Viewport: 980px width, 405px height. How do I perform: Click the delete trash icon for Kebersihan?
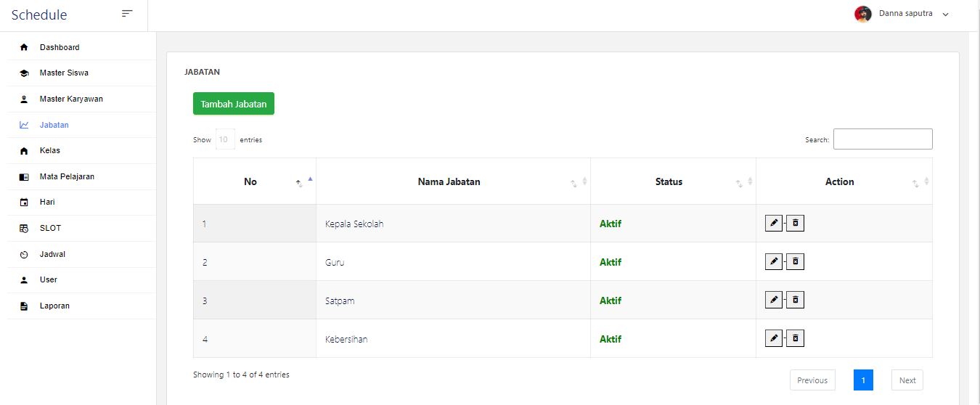click(795, 338)
